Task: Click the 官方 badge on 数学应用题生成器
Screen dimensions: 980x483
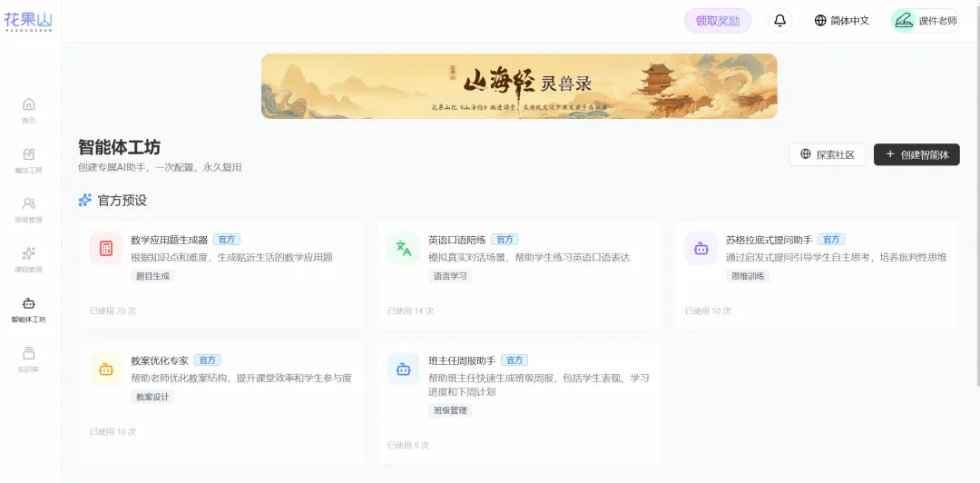Action: [227, 240]
